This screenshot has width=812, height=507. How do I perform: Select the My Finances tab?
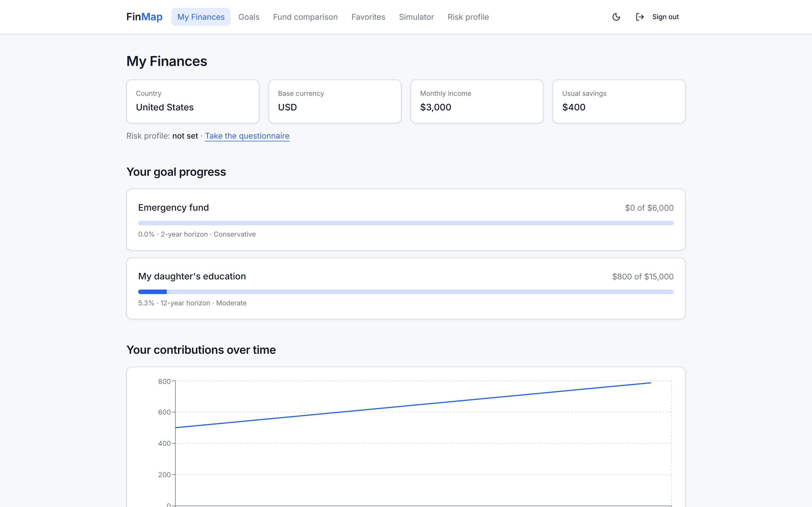201,17
